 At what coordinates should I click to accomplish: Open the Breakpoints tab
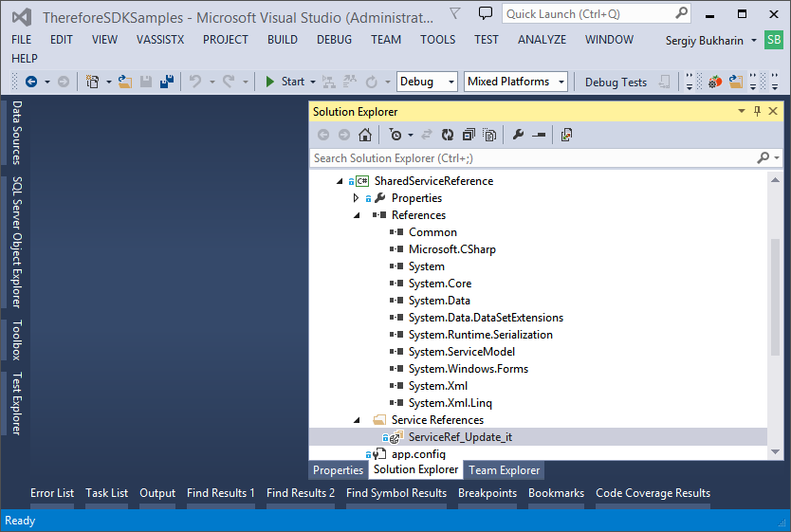[487, 493]
